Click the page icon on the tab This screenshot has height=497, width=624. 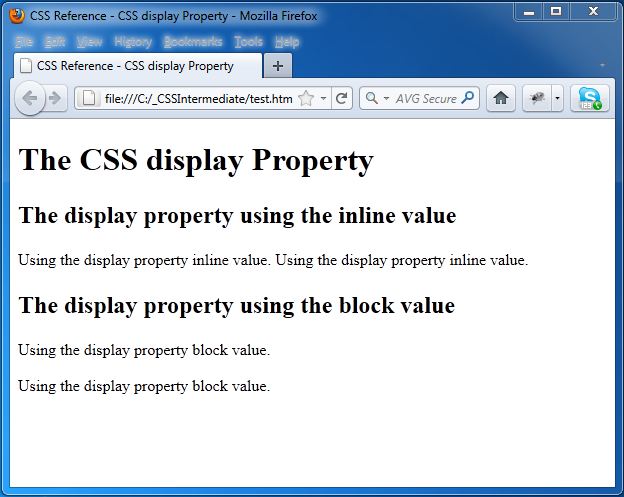click(26, 66)
